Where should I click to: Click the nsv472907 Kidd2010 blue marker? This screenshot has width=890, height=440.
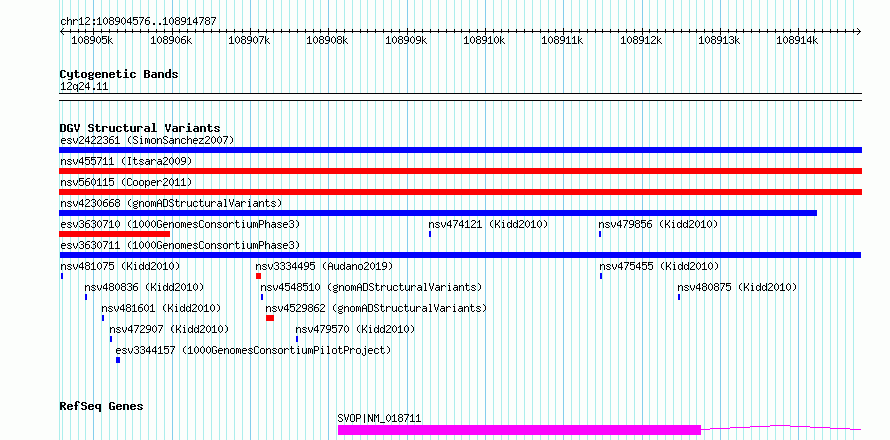pyautogui.click(x=111, y=339)
